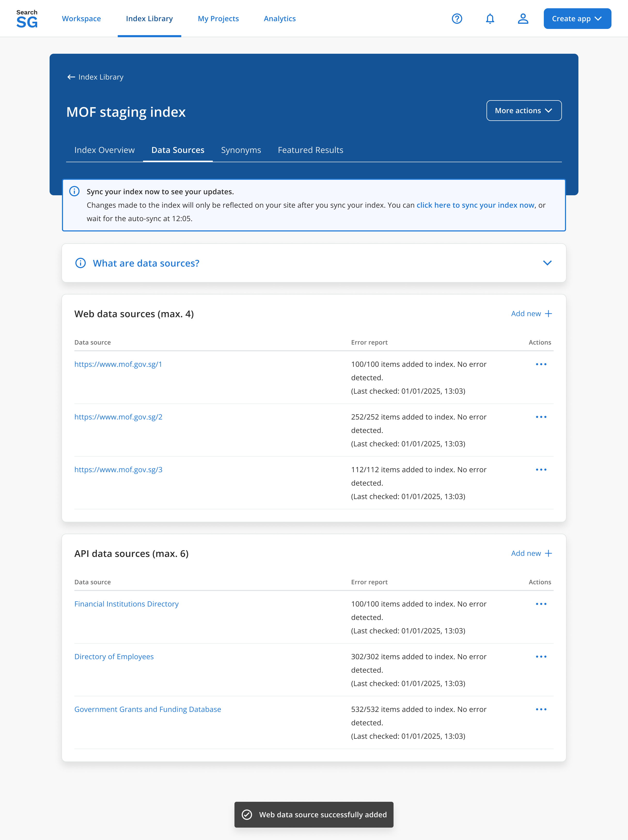The height and width of the screenshot is (840, 628).
Task: Switch to the Synonyms tab
Action: point(241,150)
